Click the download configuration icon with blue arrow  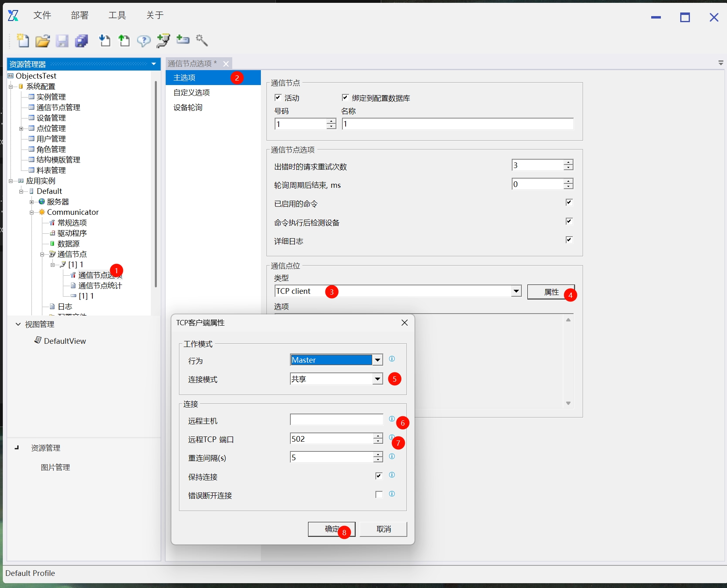(104, 41)
